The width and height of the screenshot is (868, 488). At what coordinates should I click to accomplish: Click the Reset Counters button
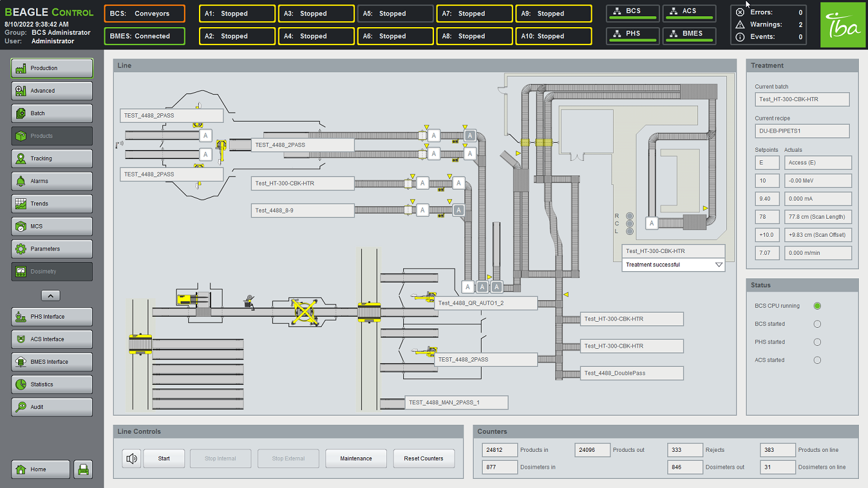tap(423, 458)
